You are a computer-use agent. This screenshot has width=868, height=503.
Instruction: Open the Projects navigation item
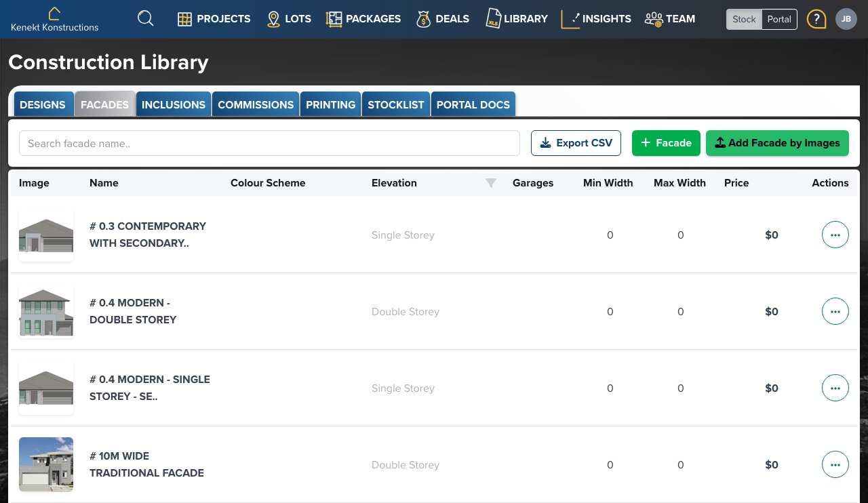214,19
